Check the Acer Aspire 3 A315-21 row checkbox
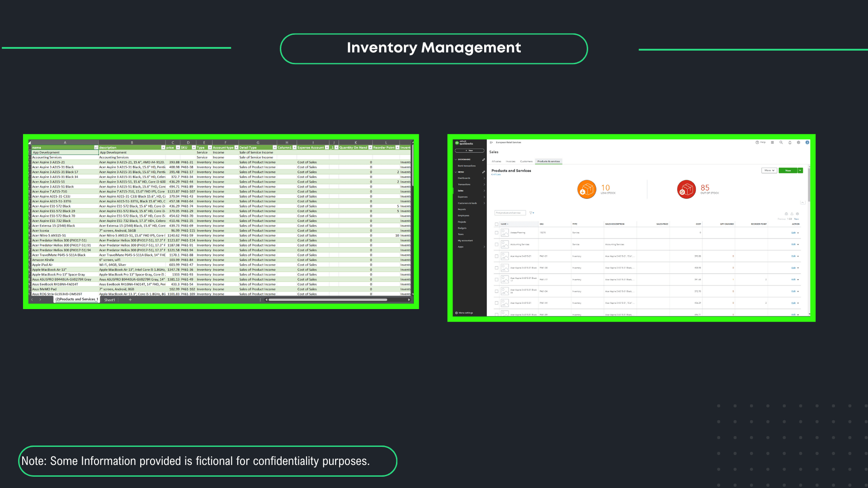The height and width of the screenshot is (488, 868). [x=496, y=256]
